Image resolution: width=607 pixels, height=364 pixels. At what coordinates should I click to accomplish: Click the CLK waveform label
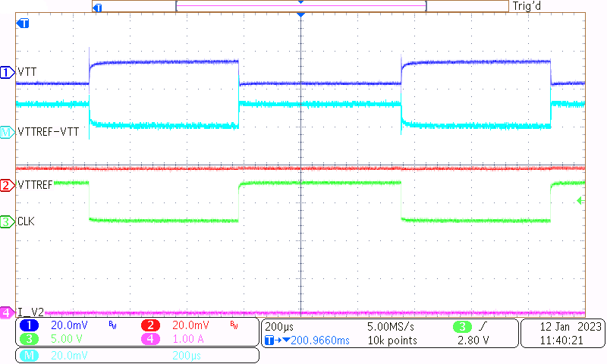point(26,221)
